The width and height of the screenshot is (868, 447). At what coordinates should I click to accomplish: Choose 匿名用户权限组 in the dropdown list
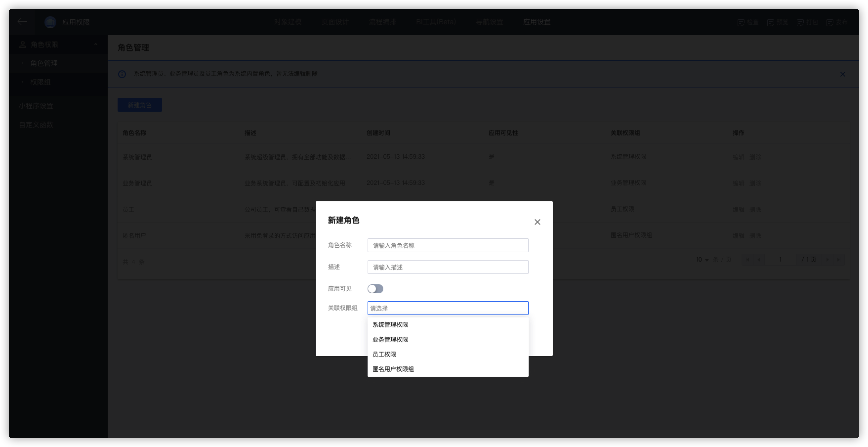448,369
